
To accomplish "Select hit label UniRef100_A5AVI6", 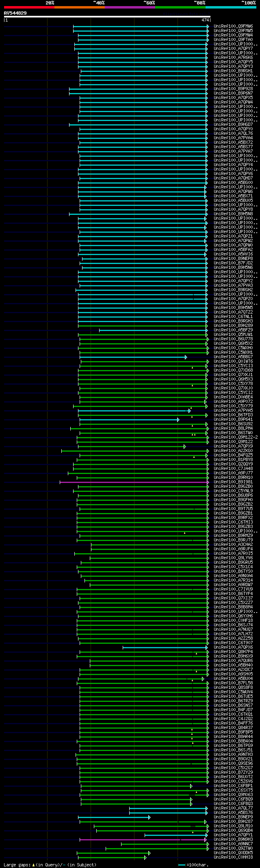I will coord(233,254).
